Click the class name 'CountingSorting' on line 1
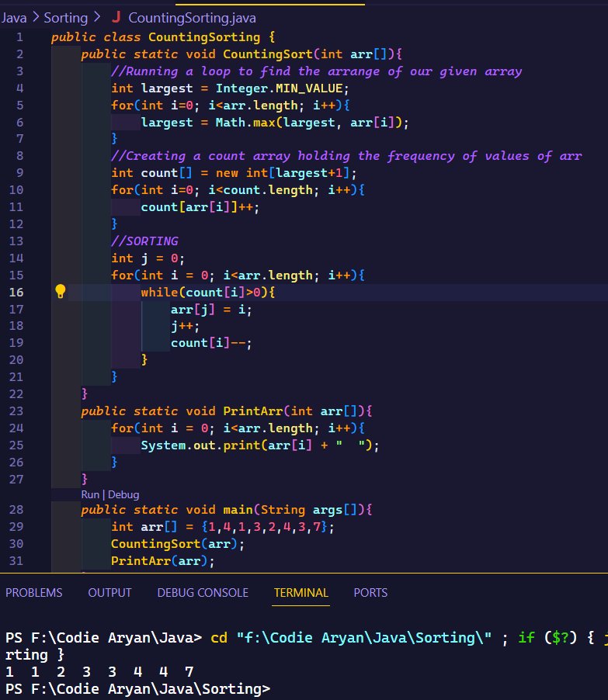Image resolution: width=608 pixels, height=700 pixels. tap(204, 37)
